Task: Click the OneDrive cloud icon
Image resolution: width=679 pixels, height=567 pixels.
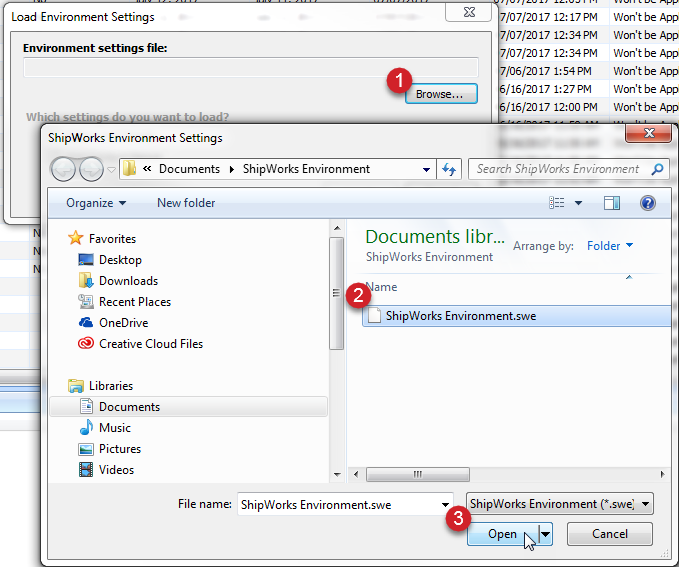Action: [86, 322]
